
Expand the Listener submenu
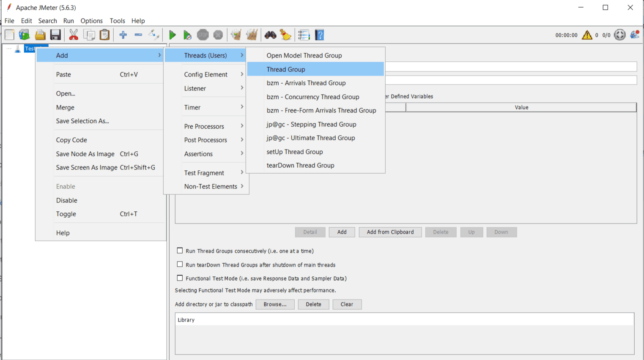click(x=195, y=88)
